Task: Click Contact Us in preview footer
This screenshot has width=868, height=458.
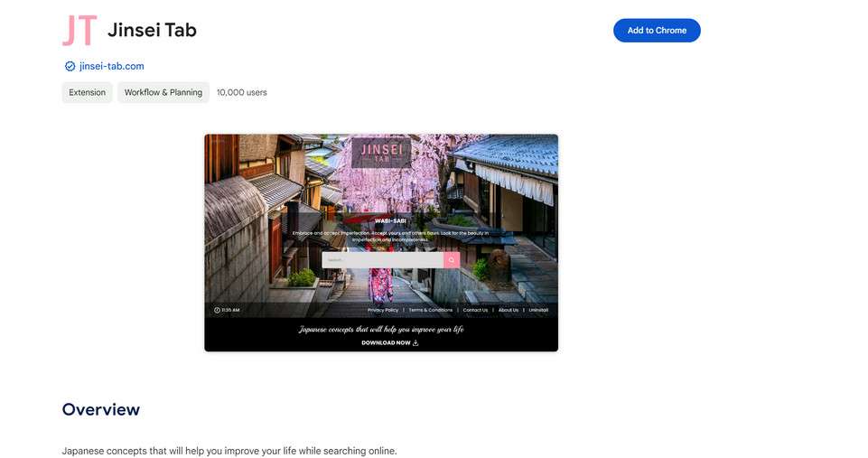Action: tap(475, 310)
